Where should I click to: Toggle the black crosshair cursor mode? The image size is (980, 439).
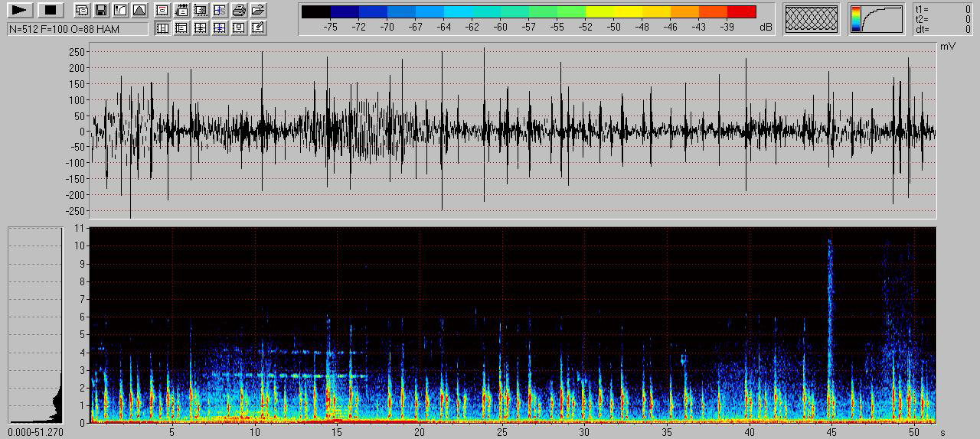[201, 28]
